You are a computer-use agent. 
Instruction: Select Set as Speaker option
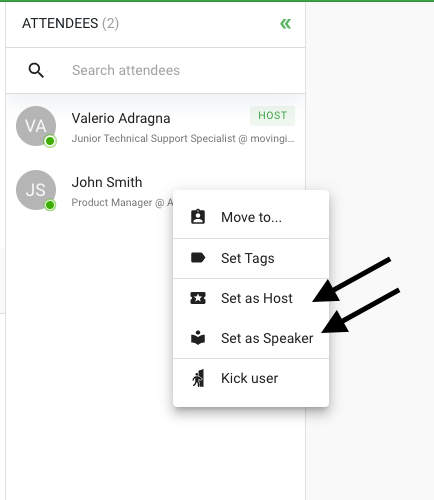(251, 338)
